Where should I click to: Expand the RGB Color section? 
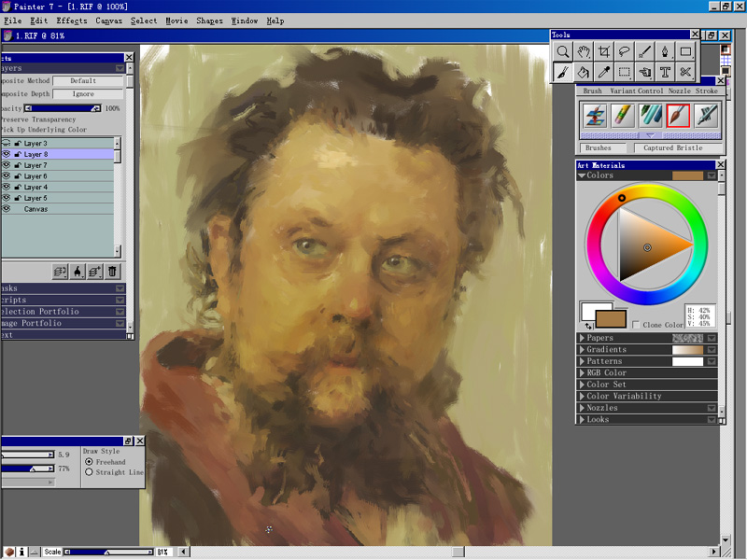(582, 372)
